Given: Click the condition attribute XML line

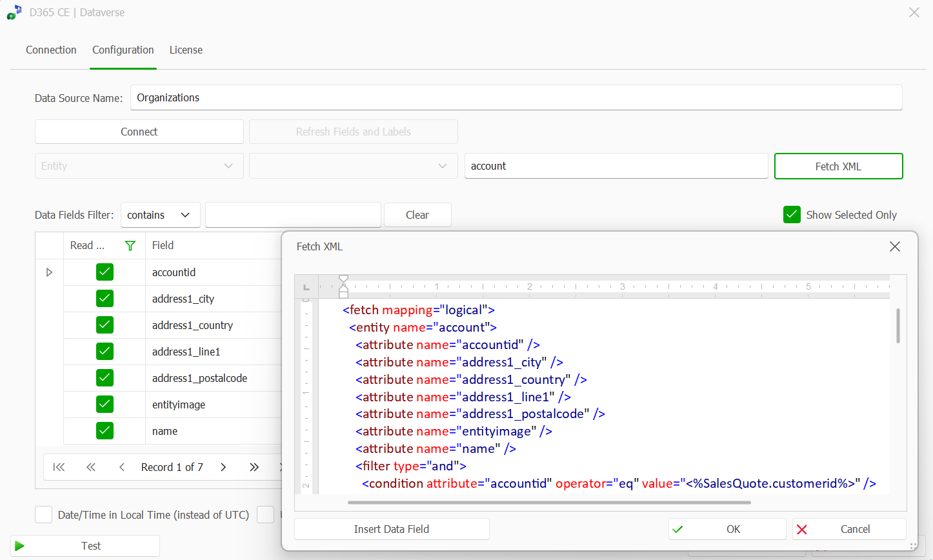Looking at the screenshot, I should click(x=619, y=483).
